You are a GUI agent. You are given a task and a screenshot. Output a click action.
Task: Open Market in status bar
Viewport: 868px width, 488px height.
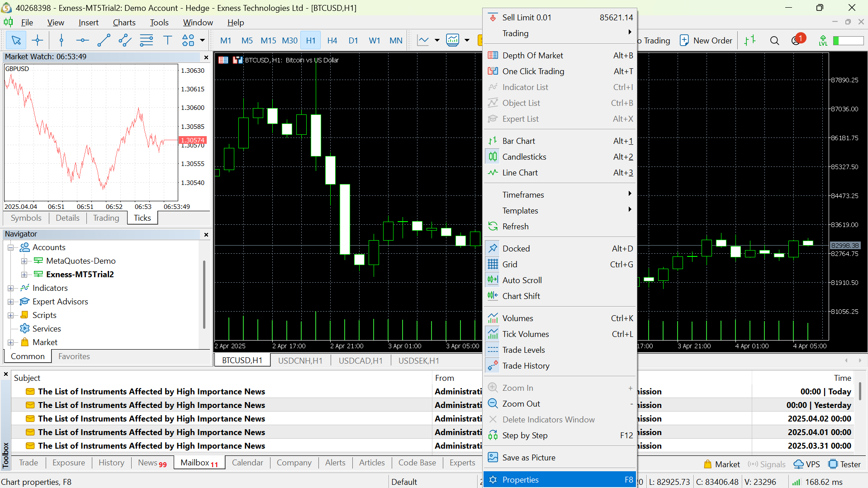[722, 464]
